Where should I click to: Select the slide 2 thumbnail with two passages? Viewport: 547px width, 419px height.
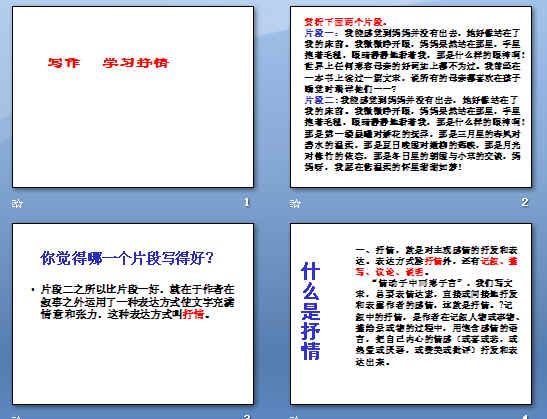411,97
